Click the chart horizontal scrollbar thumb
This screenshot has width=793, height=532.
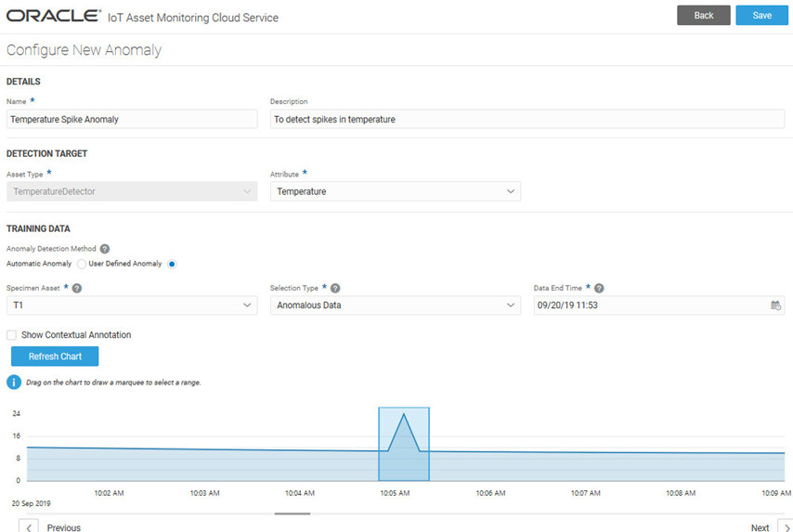tap(292, 513)
